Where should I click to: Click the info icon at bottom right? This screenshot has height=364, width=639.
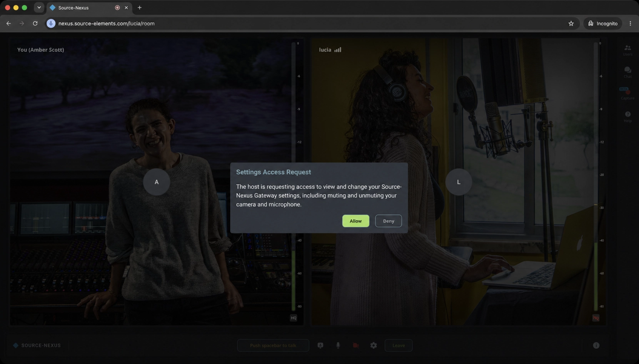click(596, 345)
